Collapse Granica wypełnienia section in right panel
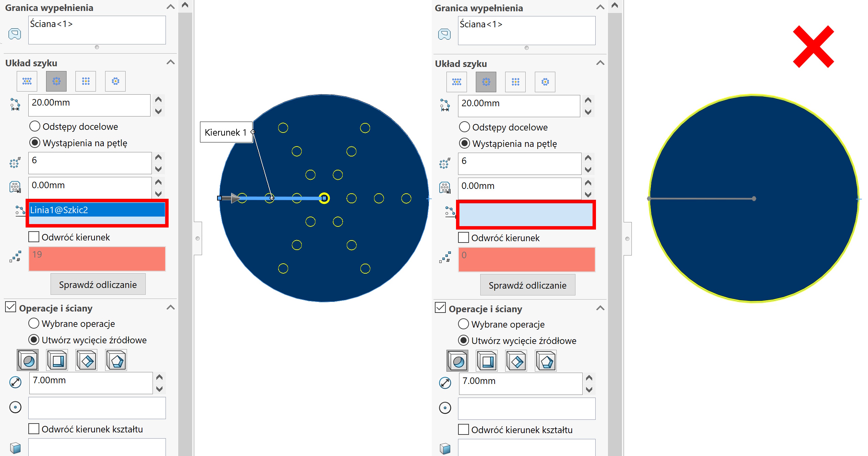 click(600, 7)
